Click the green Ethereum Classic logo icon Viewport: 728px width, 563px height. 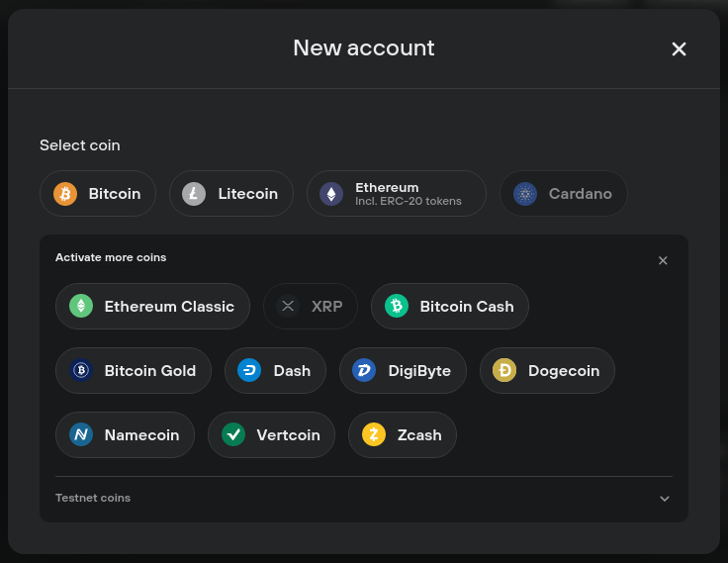click(x=81, y=306)
